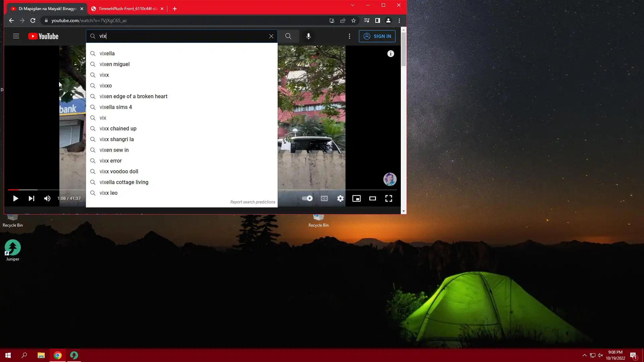Open Chrome three-dot menu
The height and width of the screenshot is (362, 644).
coord(399,20)
